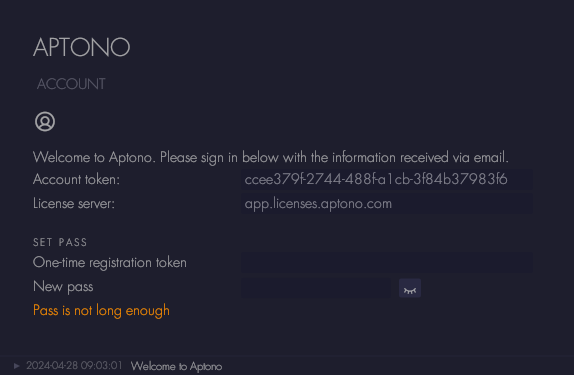Select the ACCOUNT tab label
The height and width of the screenshot is (375, 574).
pyautogui.click(x=71, y=84)
